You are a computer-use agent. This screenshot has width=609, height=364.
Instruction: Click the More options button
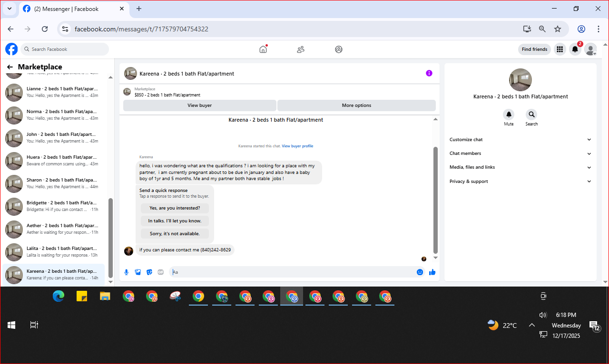point(356,105)
